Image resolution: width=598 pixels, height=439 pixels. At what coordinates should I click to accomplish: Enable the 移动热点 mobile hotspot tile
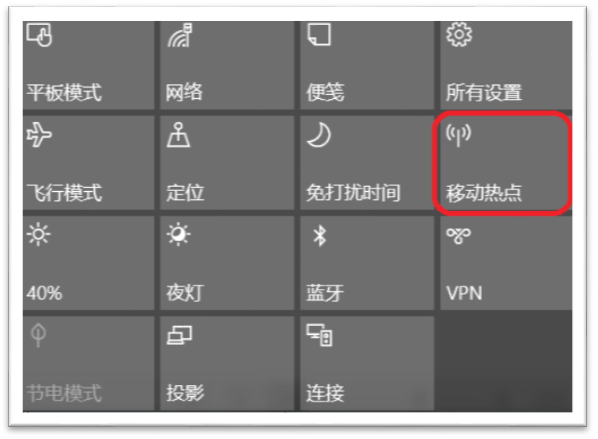506,163
